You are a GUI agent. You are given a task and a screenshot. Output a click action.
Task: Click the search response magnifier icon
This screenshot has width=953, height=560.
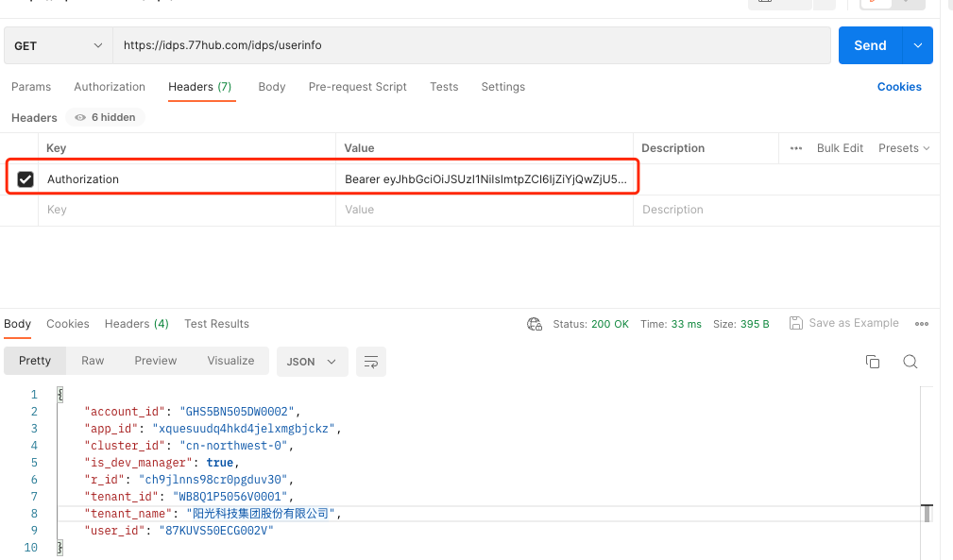tap(910, 362)
